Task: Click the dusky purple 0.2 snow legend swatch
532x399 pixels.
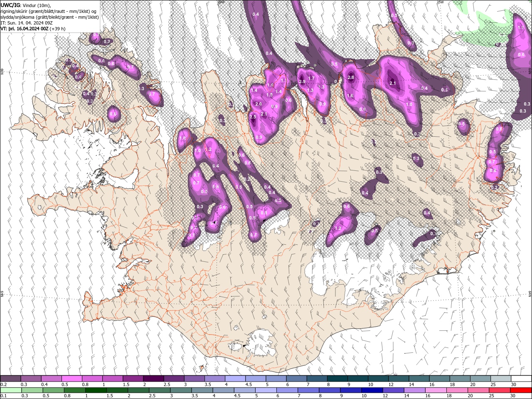Action: [10, 379]
